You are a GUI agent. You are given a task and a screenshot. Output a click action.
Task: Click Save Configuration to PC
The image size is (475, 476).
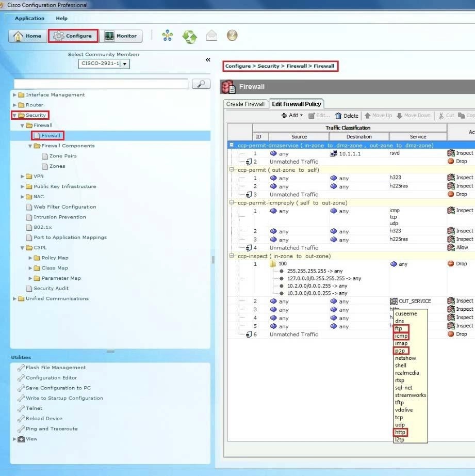point(58,388)
